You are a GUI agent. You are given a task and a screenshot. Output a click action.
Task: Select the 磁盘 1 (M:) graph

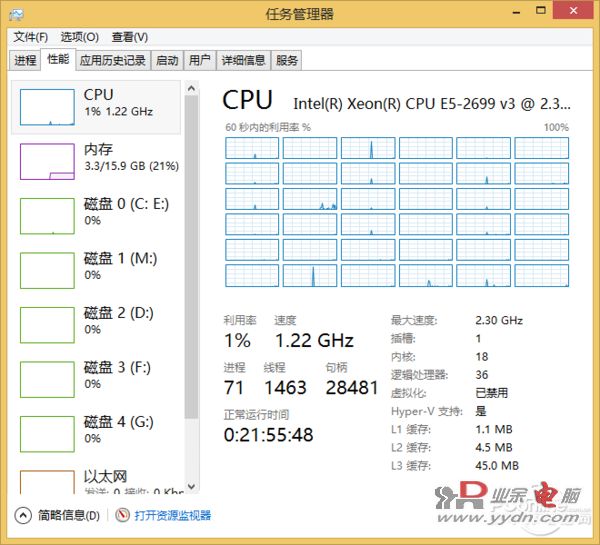tap(47, 270)
